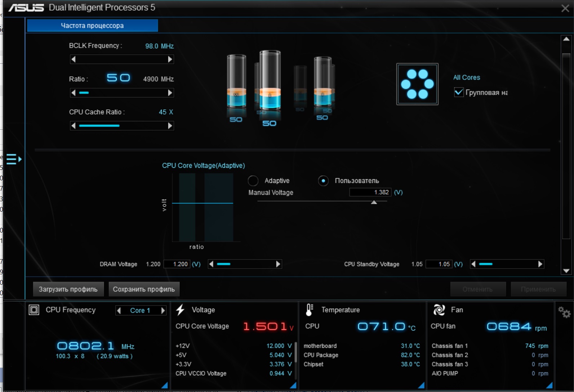The width and height of the screenshot is (574, 392).
Task: Switch to previous core in CPU Frequency
Action: point(119,310)
